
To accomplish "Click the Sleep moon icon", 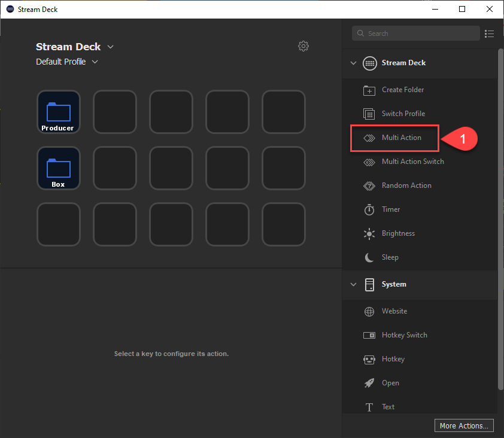I will [x=369, y=257].
